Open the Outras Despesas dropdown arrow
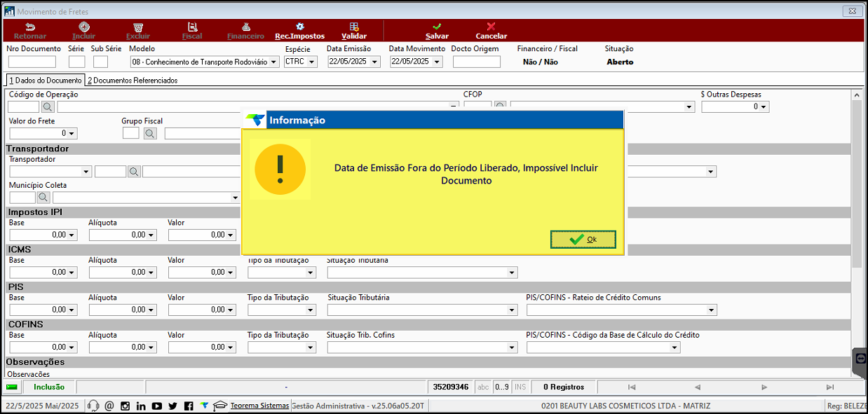Screen dimensions: 868x414 (x=764, y=106)
